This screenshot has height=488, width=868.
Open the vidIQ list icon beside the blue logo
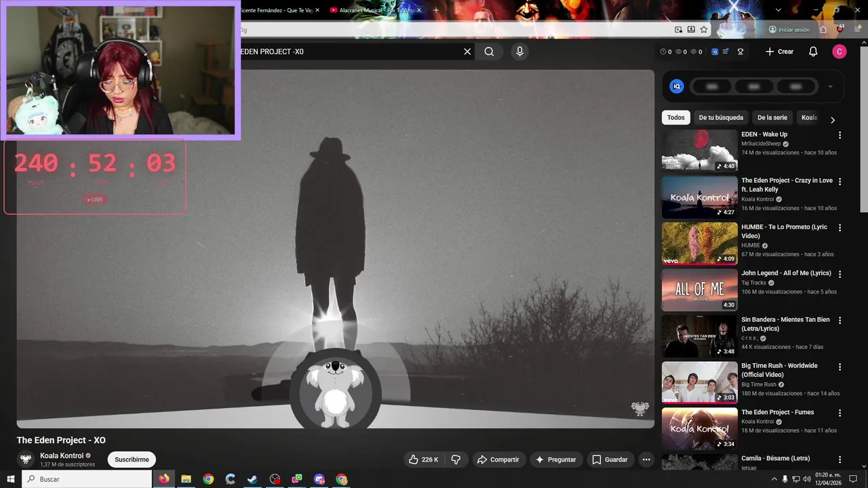tap(726, 52)
